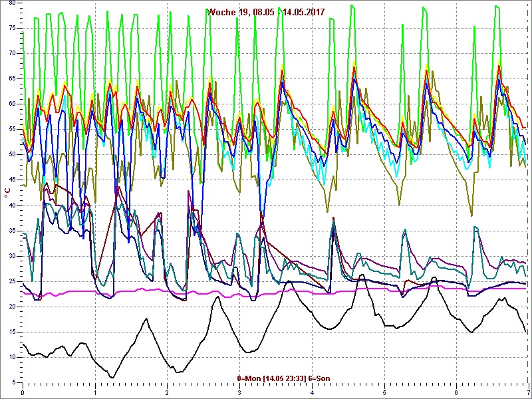
Task: Select the day 1 label on the horizontal axis
Action: (95, 393)
